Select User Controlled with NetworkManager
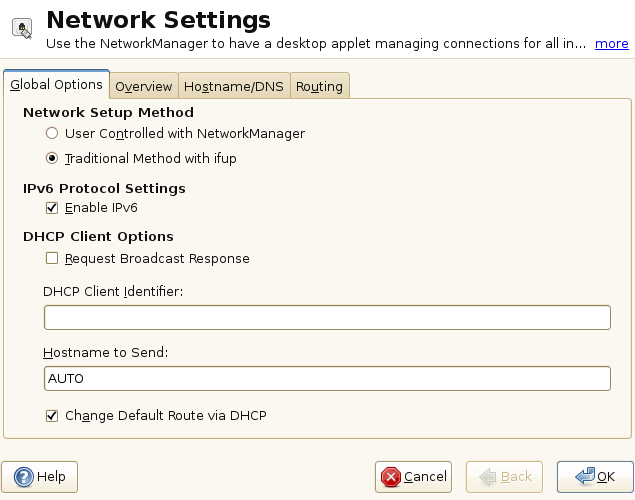The image size is (635, 500). (52, 133)
